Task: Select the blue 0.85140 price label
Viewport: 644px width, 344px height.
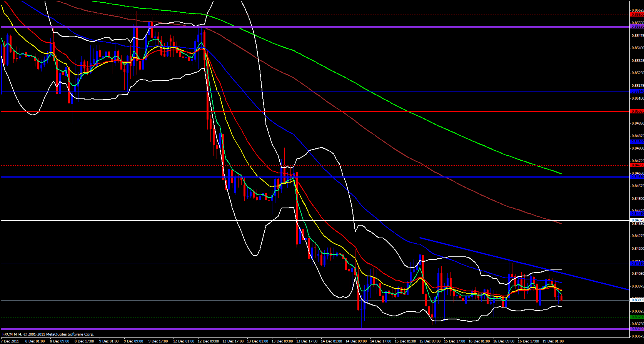Action: pos(637,91)
